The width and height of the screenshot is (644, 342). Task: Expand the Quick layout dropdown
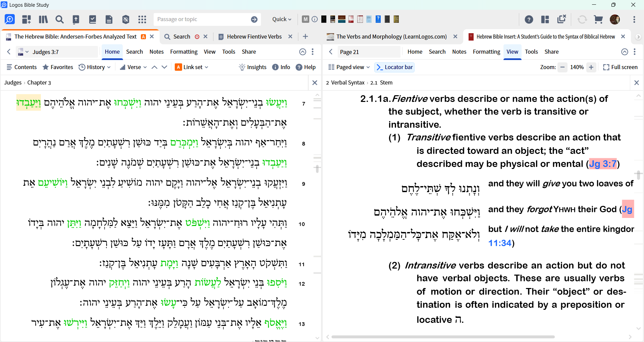pyautogui.click(x=282, y=19)
